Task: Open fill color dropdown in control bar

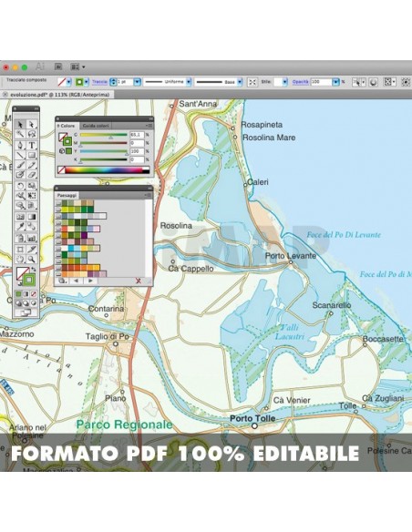Action: (x=69, y=82)
